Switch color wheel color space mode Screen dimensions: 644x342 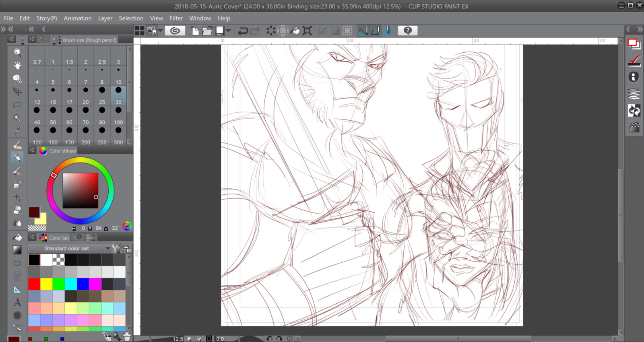pos(127,226)
